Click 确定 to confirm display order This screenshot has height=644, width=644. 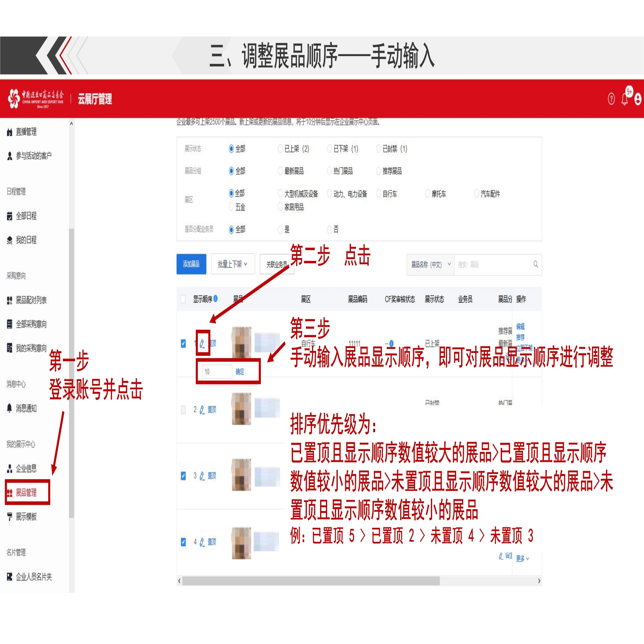pyautogui.click(x=240, y=372)
